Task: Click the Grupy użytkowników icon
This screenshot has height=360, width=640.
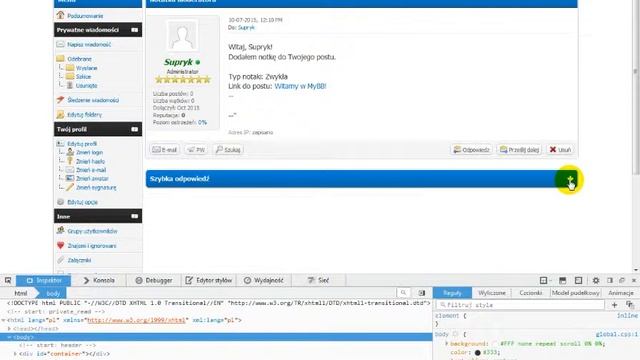Action: 60,231
